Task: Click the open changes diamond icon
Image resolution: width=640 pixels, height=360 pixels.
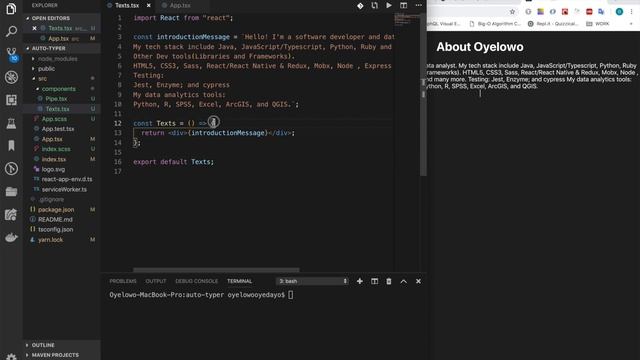Action: (360, 6)
